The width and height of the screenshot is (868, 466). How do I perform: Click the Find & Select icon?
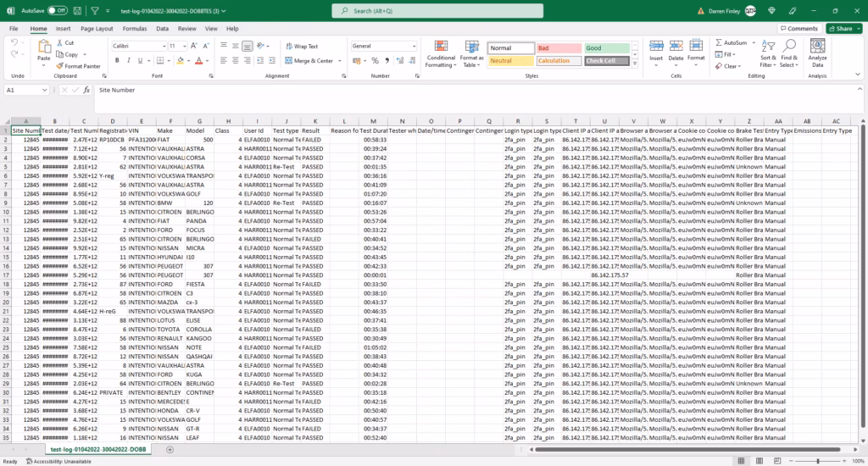tap(788, 54)
